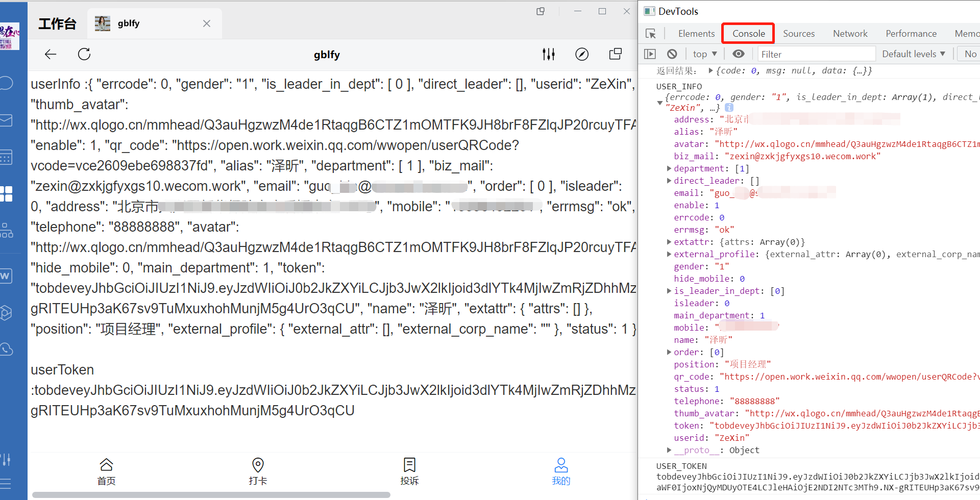Open the Elements panel
Viewport: 980px width, 500px height.
(696, 34)
